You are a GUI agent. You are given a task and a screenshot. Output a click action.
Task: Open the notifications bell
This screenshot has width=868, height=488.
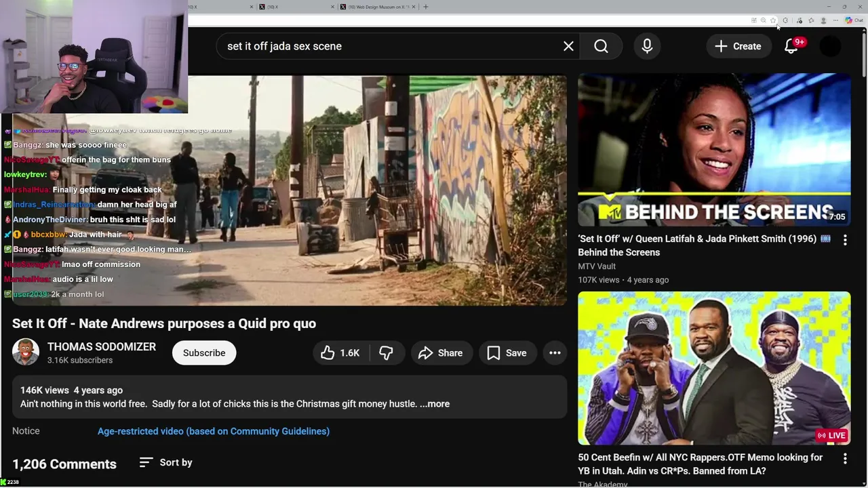coord(791,46)
